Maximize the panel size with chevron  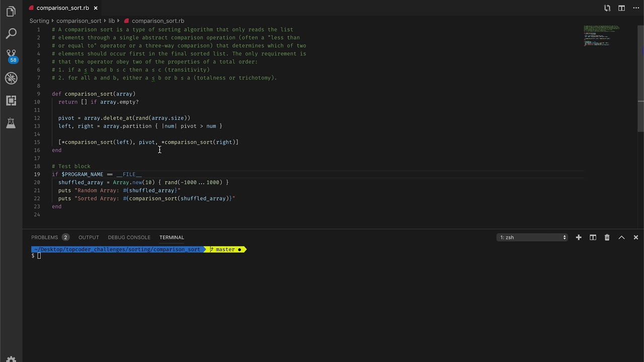(621, 237)
